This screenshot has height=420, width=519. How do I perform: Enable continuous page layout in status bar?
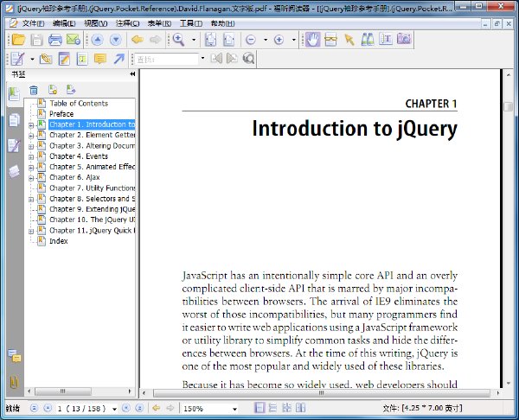point(273,408)
